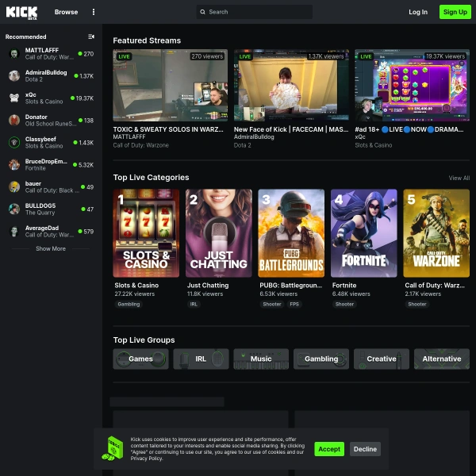
Task: Click the search magnifier icon
Action: (x=202, y=12)
